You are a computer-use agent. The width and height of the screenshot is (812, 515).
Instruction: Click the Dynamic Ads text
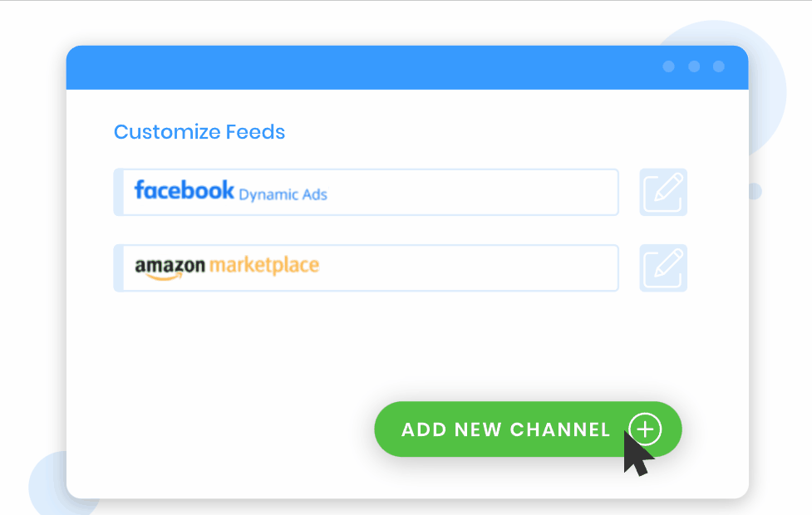click(x=283, y=195)
